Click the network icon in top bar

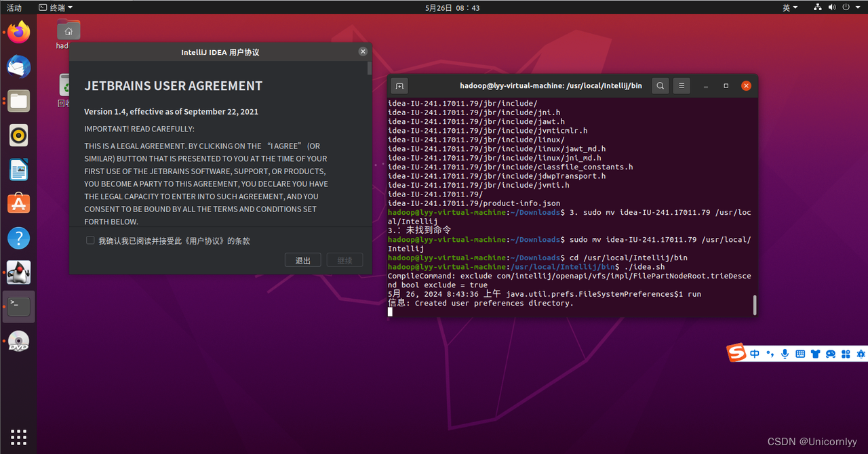(x=817, y=7)
